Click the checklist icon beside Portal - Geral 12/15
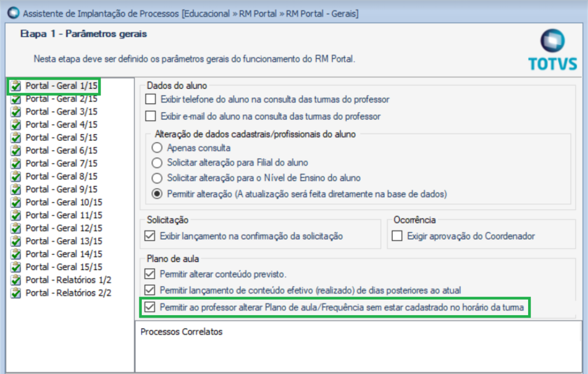The height and width of the screenshot is (374, 588). pyautogui.click(x=16, y=228)
